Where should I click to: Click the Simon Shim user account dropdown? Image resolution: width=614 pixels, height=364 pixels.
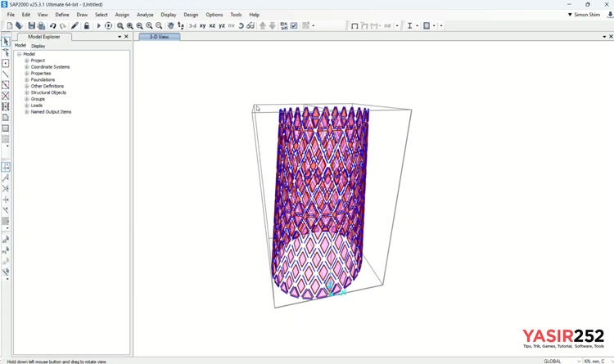[x=584, y=15]
